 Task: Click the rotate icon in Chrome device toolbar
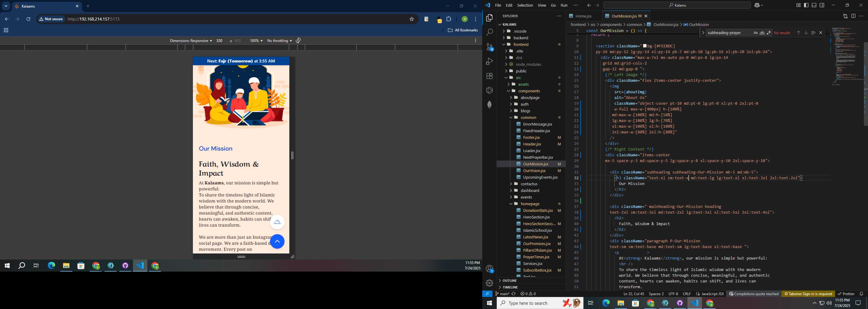(298, 40)
